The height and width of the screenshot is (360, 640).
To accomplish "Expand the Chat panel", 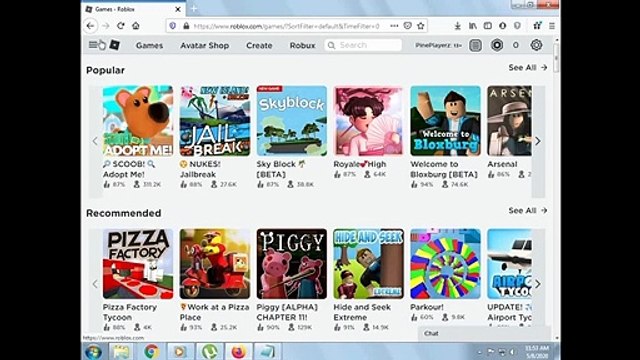I will coord(484,333).
